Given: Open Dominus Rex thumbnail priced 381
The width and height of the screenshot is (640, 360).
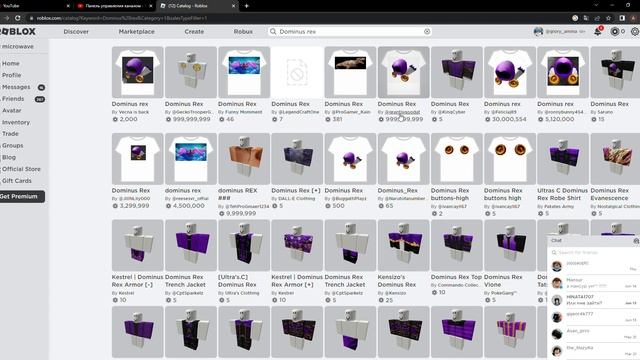Looking at the screenshot, I should click(350, 72).
